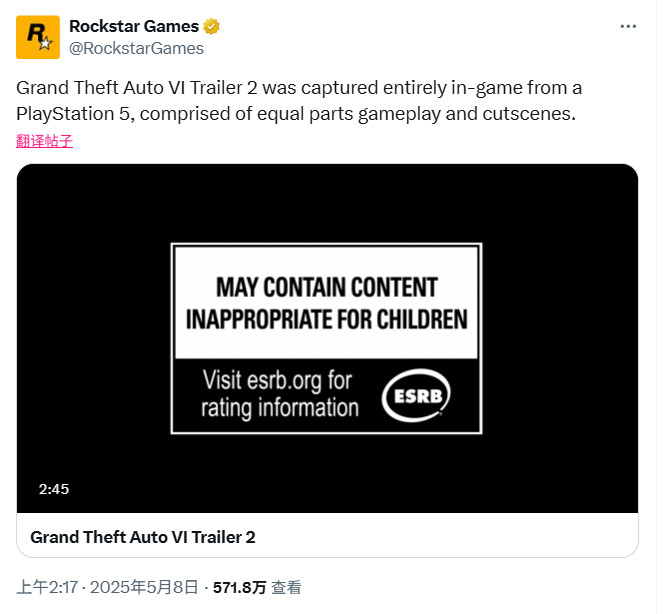Open the Rockstar Games display name link
Screen dimensions: 671x614
coord(135,26)
